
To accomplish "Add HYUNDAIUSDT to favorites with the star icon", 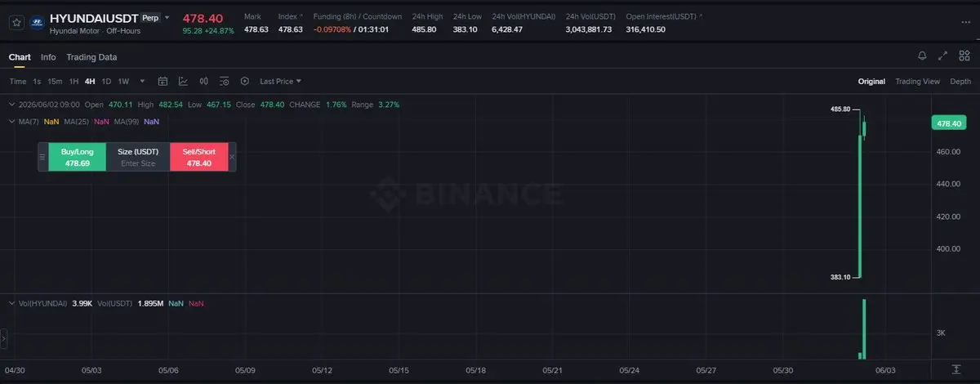I will [x=16, y=23].
